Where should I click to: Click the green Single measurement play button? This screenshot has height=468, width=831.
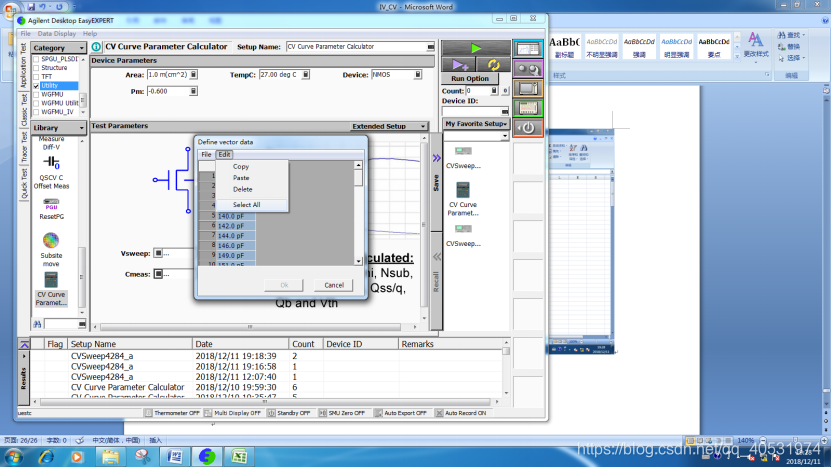(475, 48)
